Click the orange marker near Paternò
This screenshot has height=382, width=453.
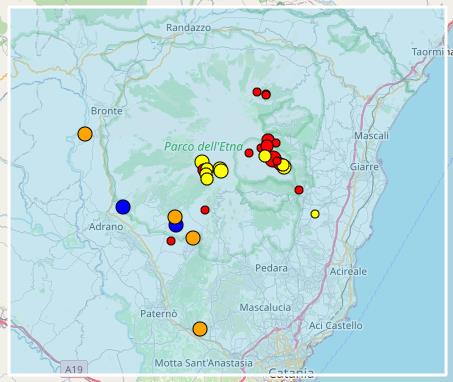[200, 329]
